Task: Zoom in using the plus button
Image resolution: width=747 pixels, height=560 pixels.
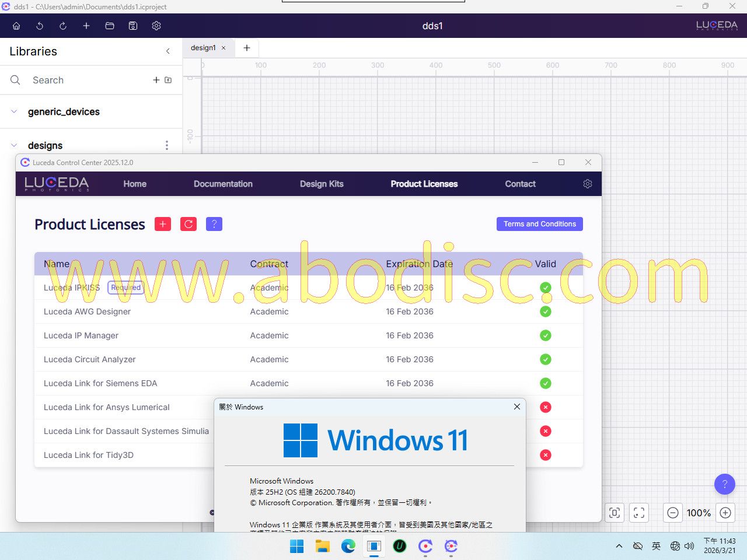Action: (x=725, y=513)
